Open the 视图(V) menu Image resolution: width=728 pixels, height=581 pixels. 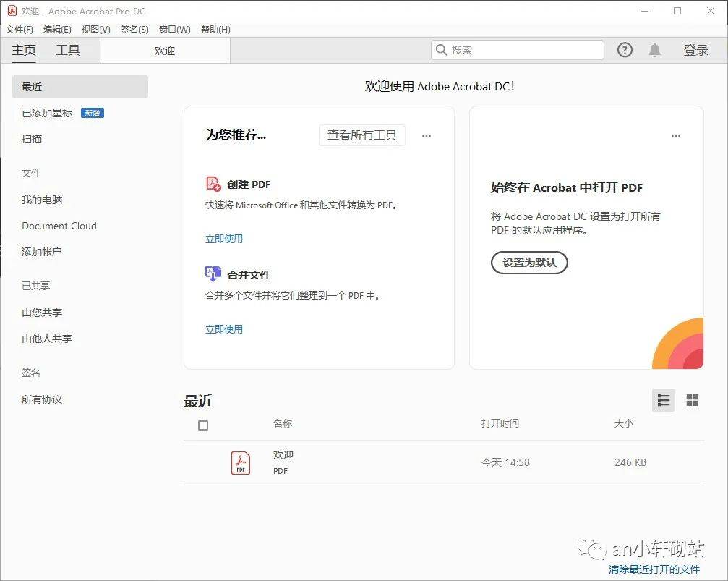[x=95, y=30]
